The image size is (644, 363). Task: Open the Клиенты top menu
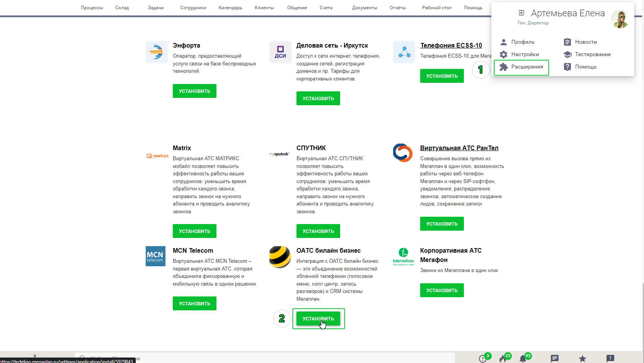point(264,8)
